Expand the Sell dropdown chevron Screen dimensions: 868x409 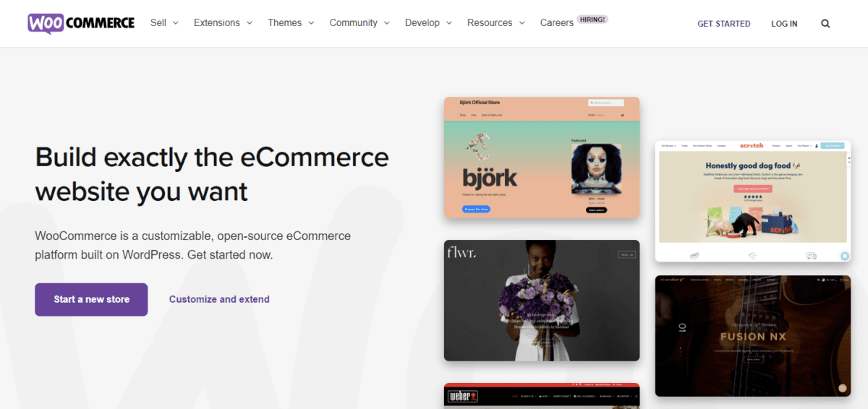tap(176, 23)
